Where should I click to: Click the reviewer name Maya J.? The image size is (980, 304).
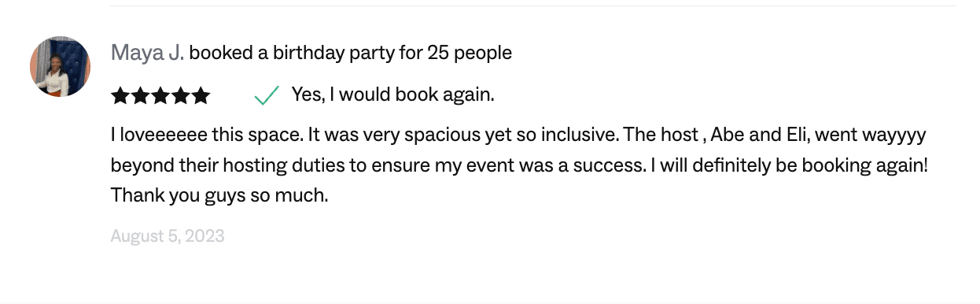[x=147, y=53]
